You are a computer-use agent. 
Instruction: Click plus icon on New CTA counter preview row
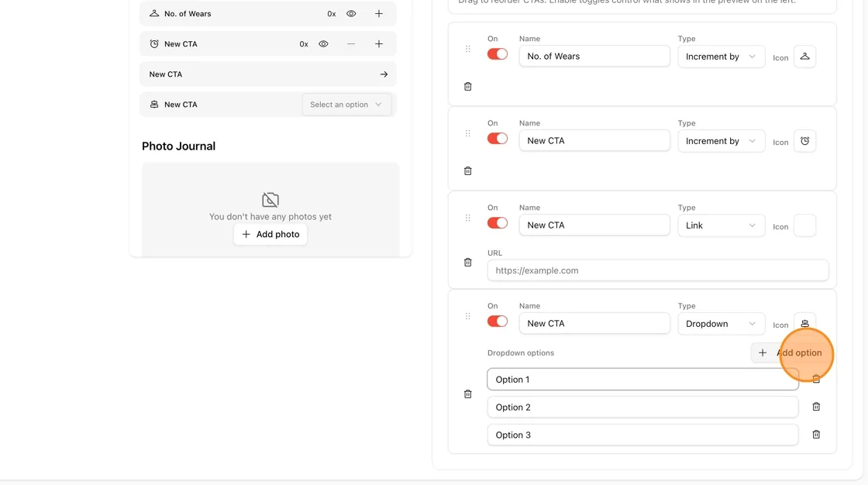tap(379, 43)
